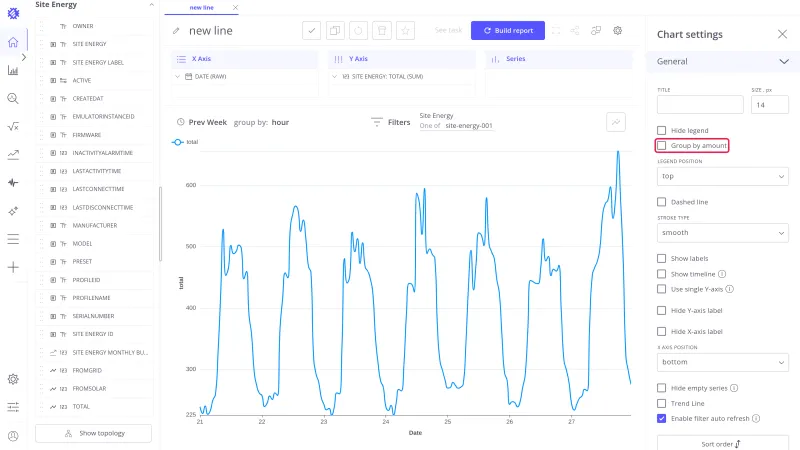
Task: Click the Show topology button
Action: 93,433
